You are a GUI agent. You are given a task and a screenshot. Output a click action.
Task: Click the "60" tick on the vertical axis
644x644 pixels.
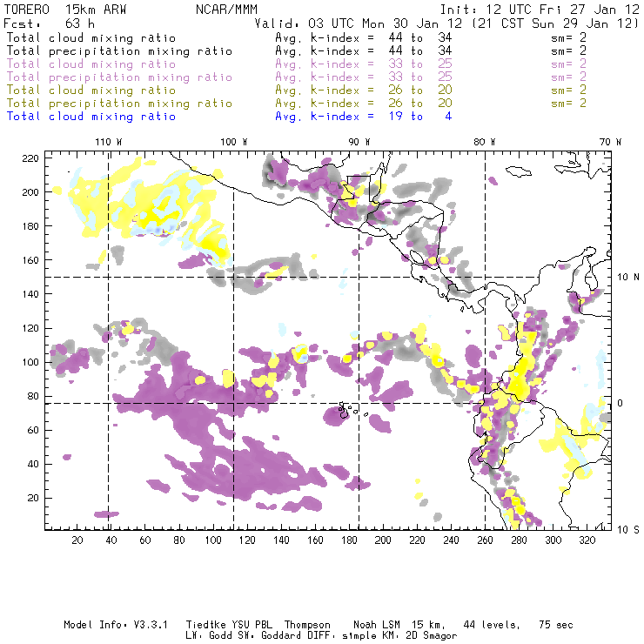coord(33,430)
